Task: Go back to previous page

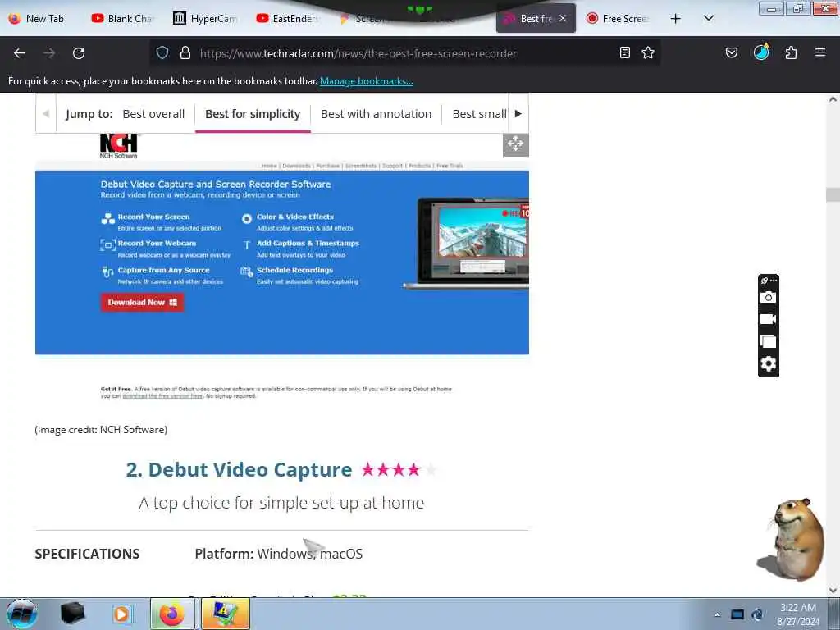Action: point(20,53)
